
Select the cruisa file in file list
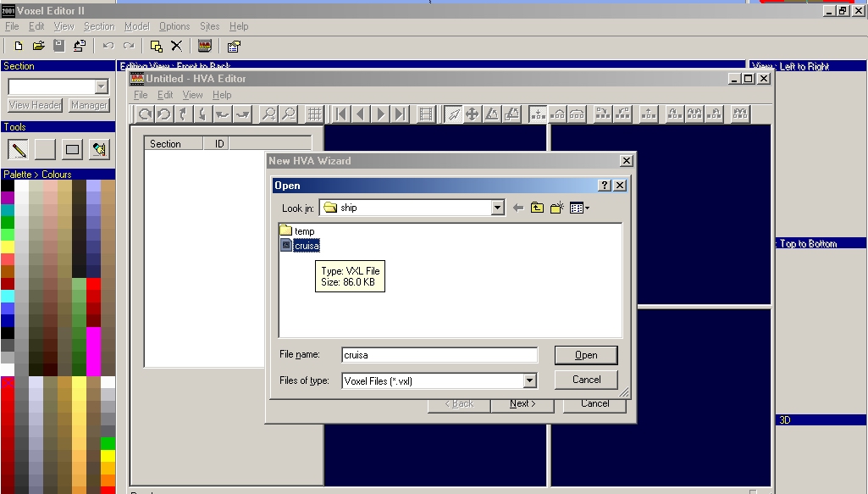(x=300, y=246)
